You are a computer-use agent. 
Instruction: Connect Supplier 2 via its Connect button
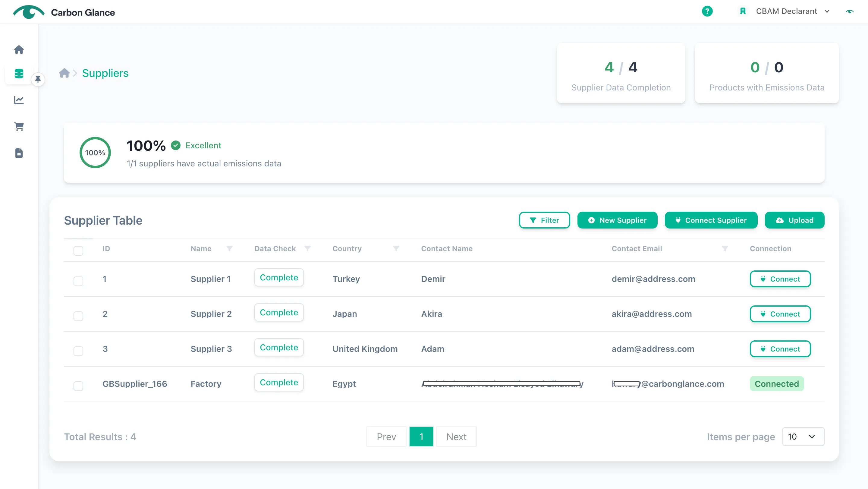[x=780, y=314]
